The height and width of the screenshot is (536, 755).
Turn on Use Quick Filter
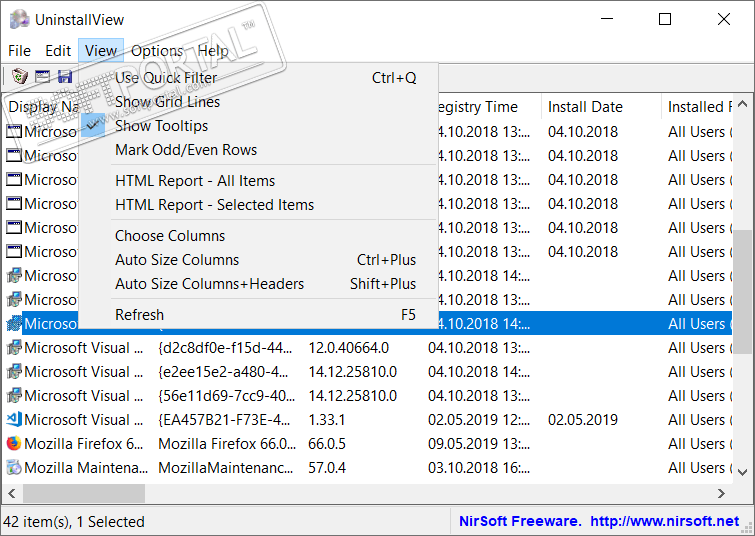coord(166,78)
